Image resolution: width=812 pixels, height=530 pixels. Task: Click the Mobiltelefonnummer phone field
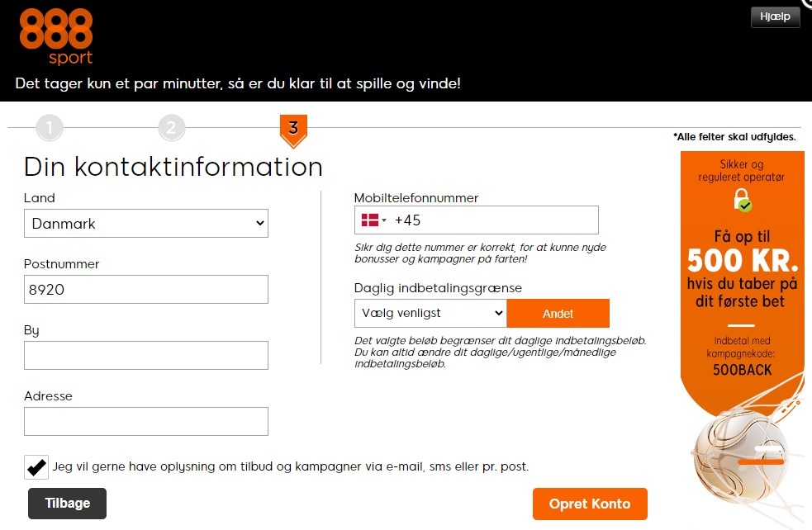click(x=494, y=220)
